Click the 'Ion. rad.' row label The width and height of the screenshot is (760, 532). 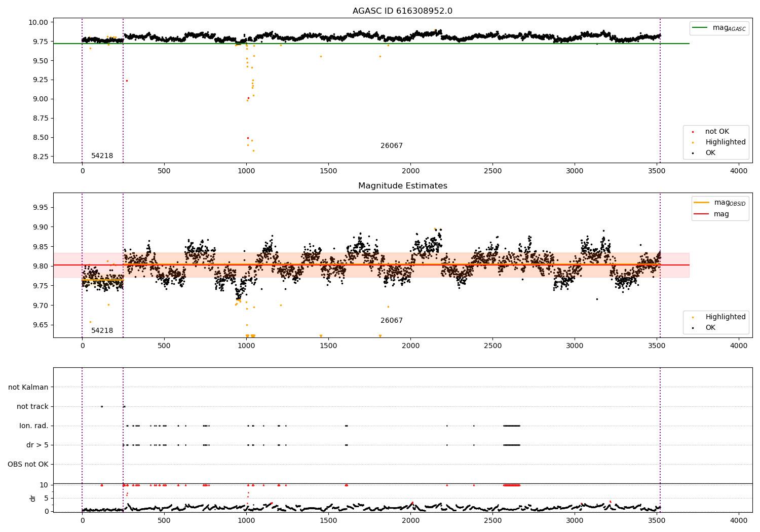tap(34, 426)
